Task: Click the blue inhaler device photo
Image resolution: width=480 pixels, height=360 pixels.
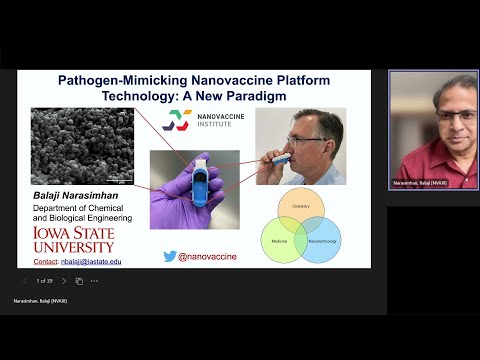Action: 195,190
